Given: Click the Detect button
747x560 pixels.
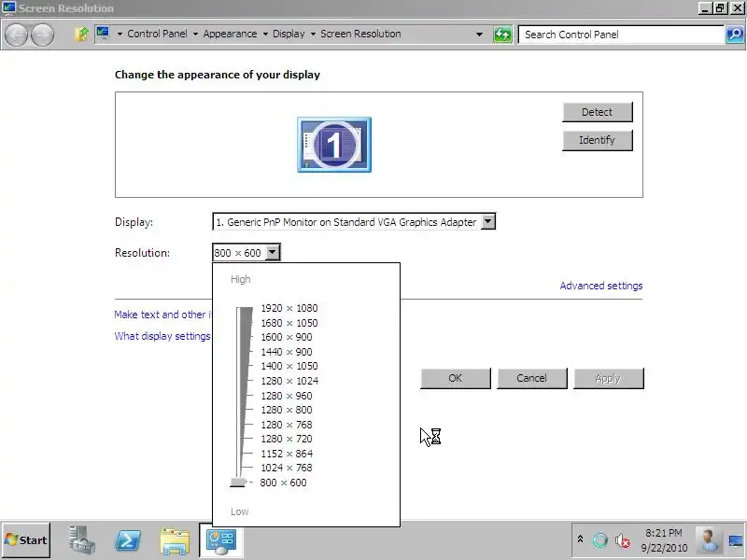Looking at the screenshot, I should 598,112.
